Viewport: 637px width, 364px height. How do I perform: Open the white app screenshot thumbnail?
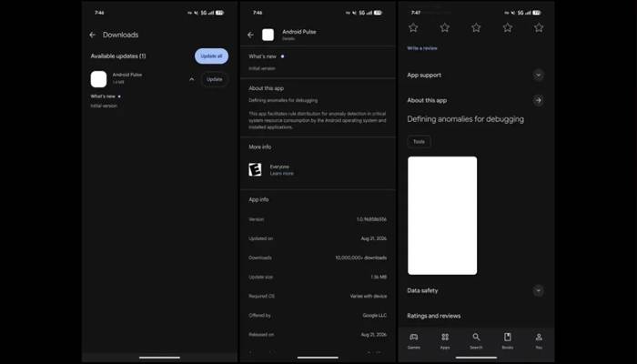coord(442,216)
